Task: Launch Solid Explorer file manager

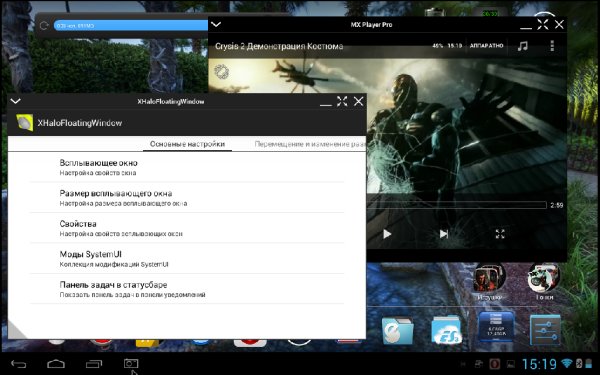Action: (397, 330)
